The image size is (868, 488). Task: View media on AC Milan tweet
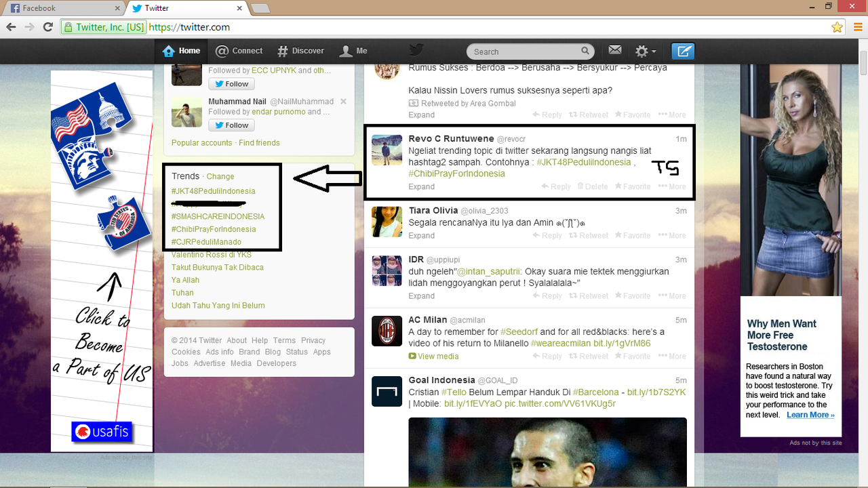click(x=433, y=357)
